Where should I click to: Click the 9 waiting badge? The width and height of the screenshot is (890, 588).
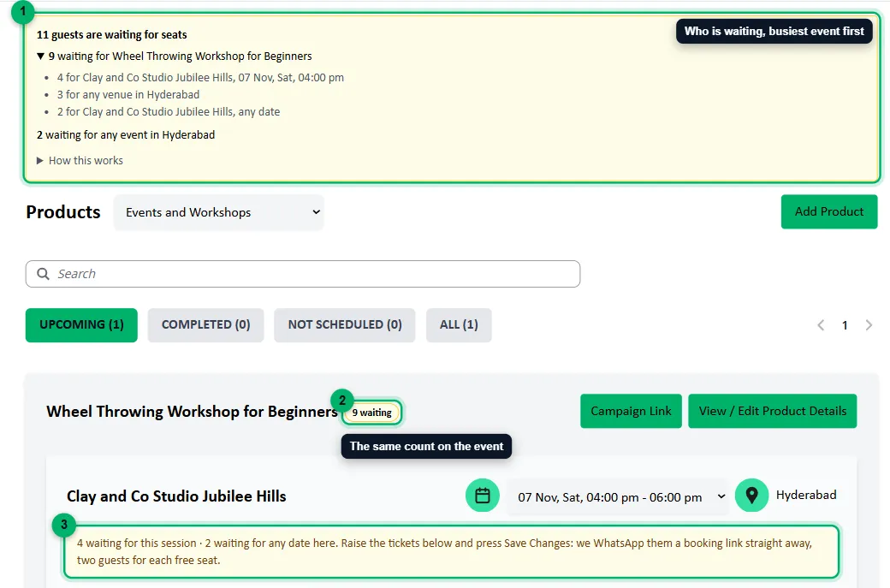[x=372, y=413]
